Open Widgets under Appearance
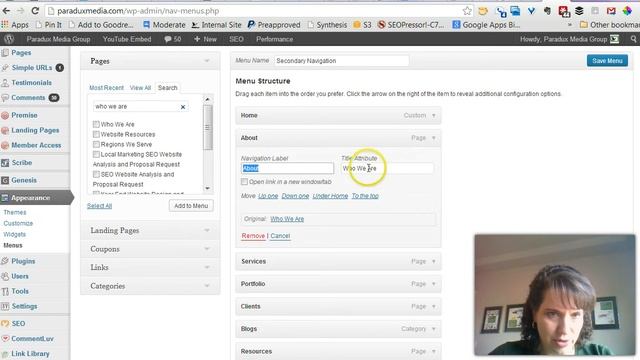This screenshot has width=640, height=360. [14, 234]
